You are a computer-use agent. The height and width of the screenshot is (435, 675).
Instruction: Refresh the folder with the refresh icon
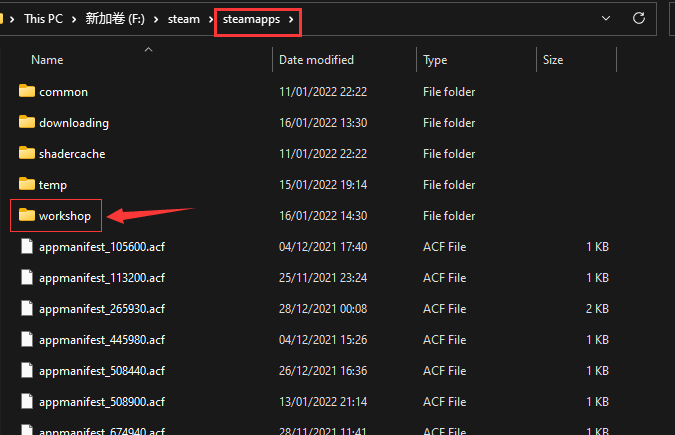[x=639, y=18]
